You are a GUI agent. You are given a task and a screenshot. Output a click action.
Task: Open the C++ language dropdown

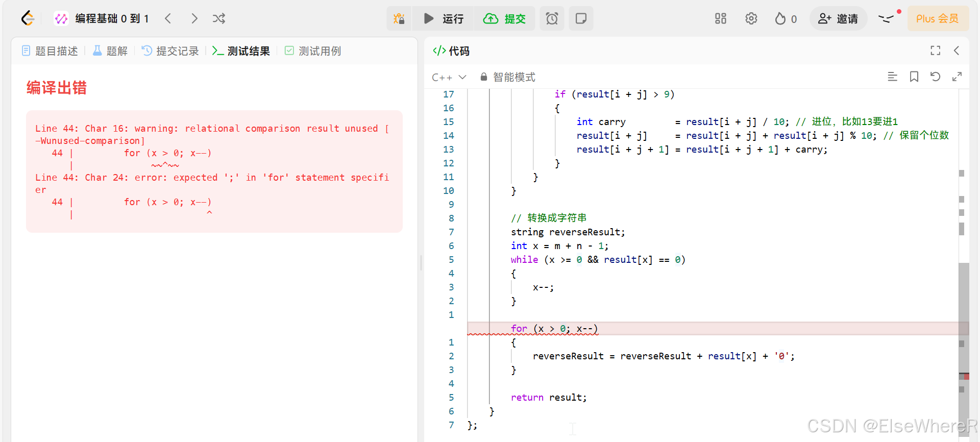[449, 77]
